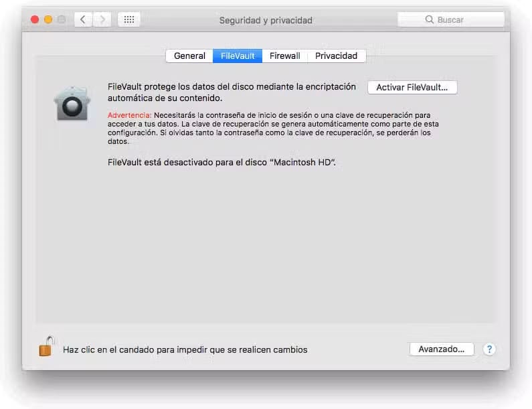Click Activar FileVault button

[412, 87]
